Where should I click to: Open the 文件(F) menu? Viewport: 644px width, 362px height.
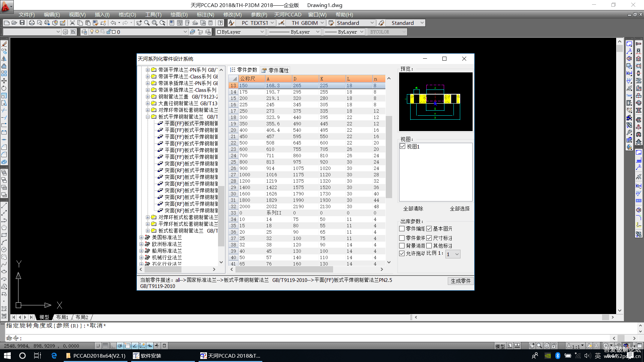[26, 14]
